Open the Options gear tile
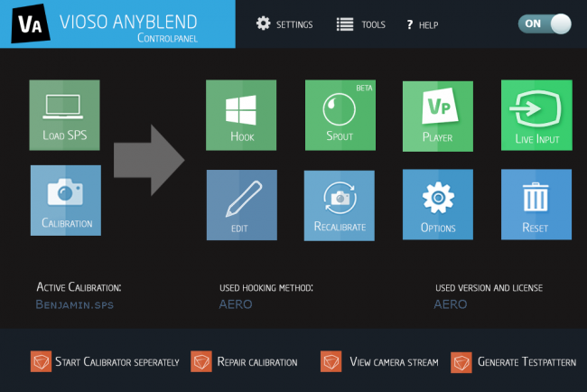The height and width of the screenshot is (392, 587). [x=438, y=204]
